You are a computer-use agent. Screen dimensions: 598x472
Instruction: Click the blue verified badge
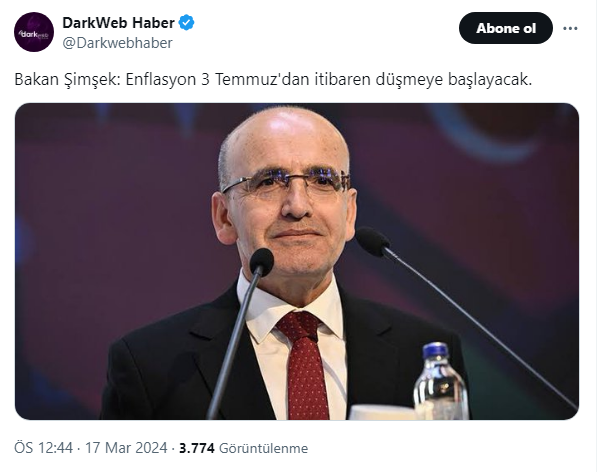pyautogui.click(x=186, y=23)
